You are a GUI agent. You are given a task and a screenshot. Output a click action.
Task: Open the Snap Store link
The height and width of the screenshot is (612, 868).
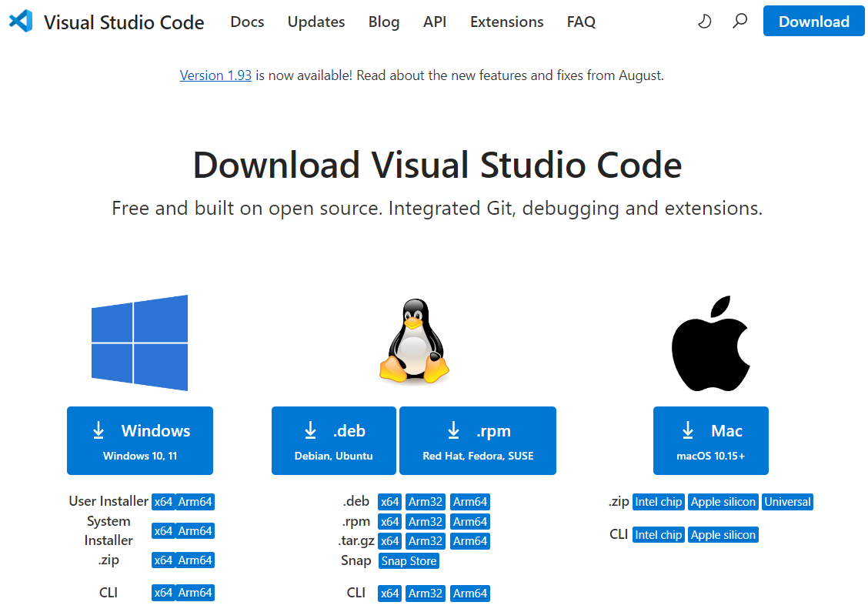409,561
